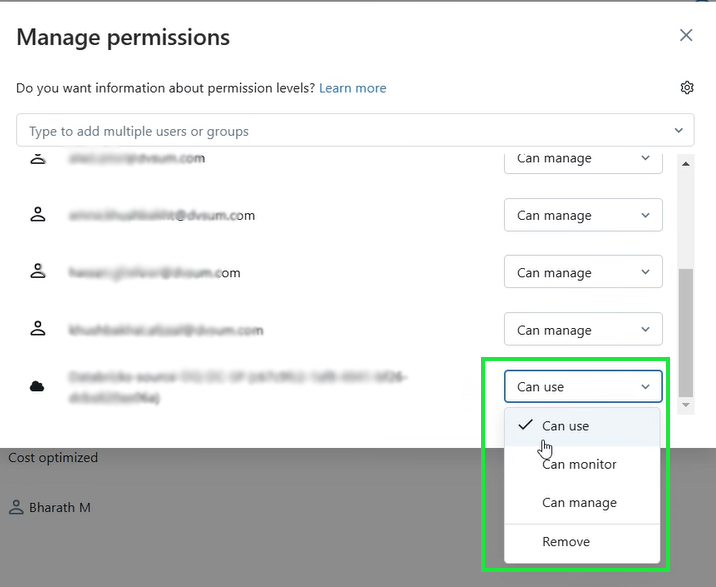Click the Bharath M name in background page
The height and width of the screenshot is (587, 716).
[60, 508]
